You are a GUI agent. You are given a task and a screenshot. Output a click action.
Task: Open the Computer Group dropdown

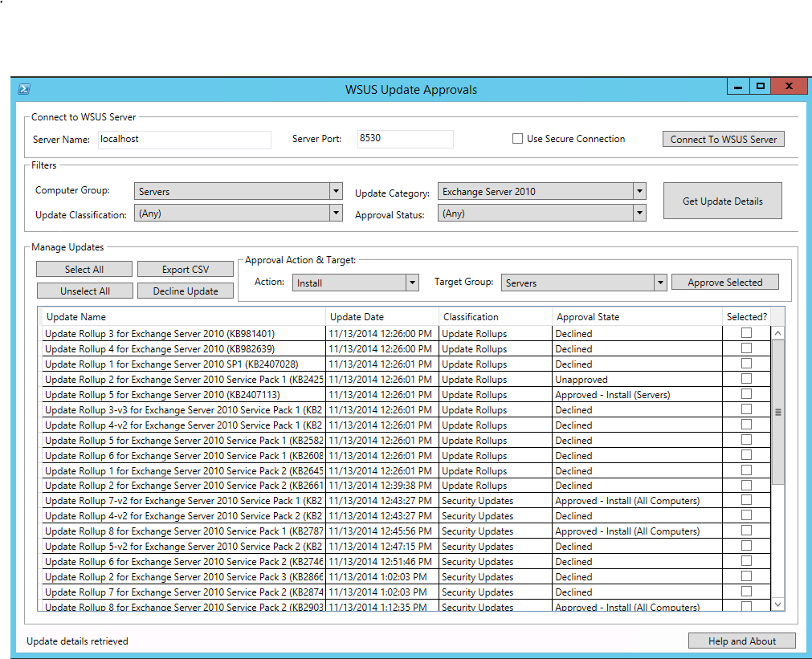tap(239, 191)
